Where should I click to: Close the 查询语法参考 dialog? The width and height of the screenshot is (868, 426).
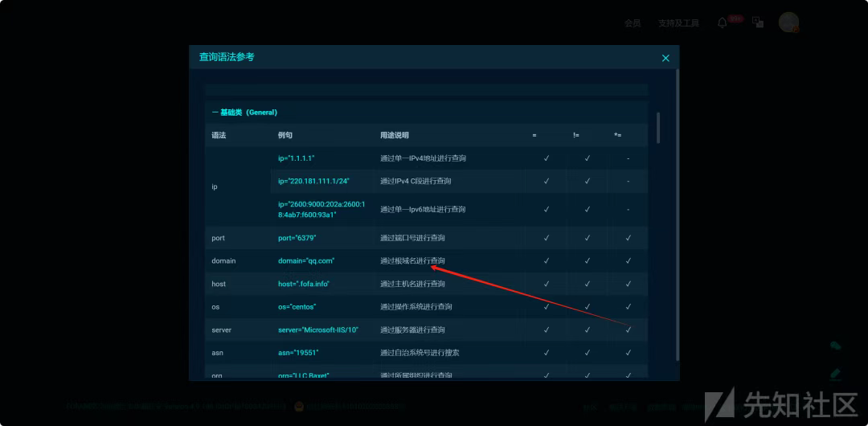665,58
